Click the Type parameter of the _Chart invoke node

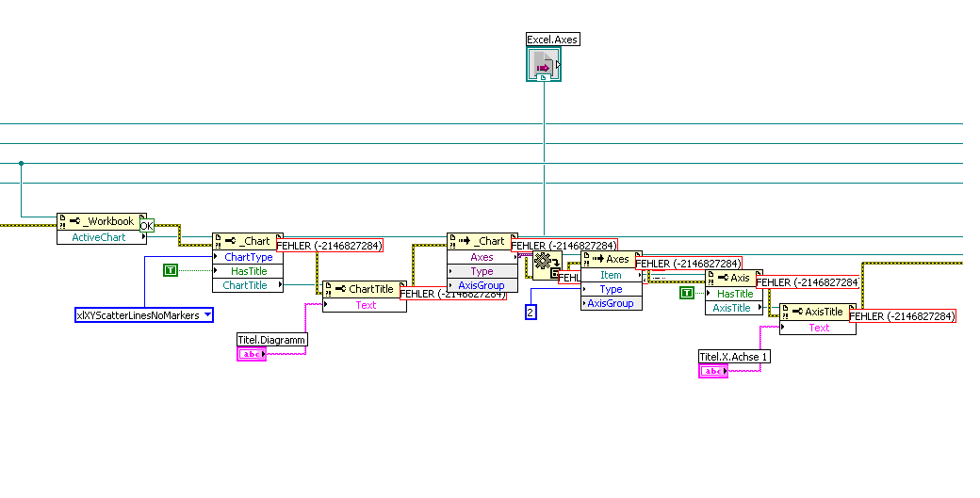(482, 271)
